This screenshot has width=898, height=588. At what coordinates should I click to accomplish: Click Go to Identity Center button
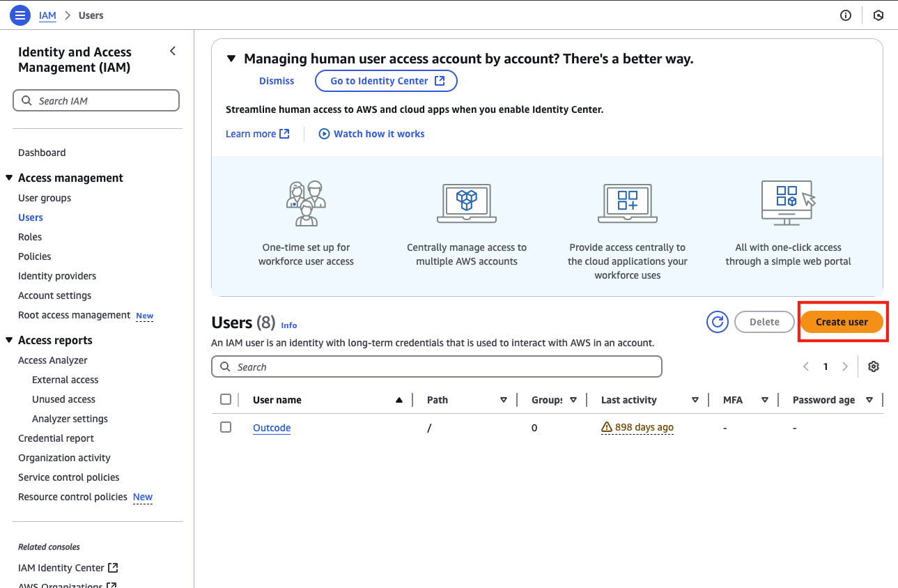click(x=386, y=81)
